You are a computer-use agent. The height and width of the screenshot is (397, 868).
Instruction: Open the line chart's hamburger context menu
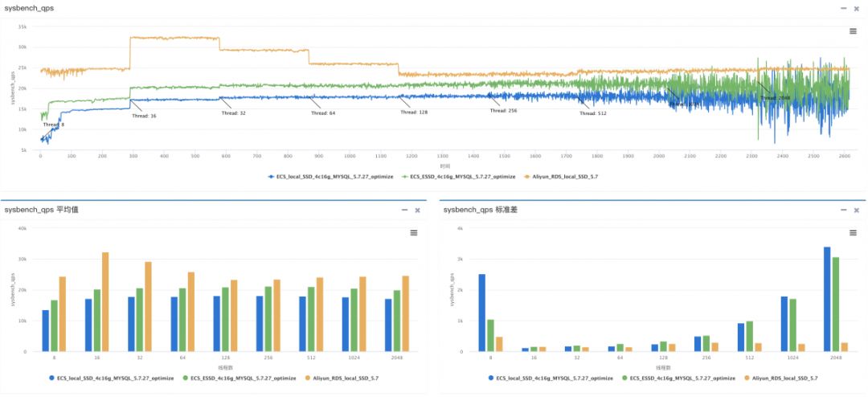tap(853, 31)
